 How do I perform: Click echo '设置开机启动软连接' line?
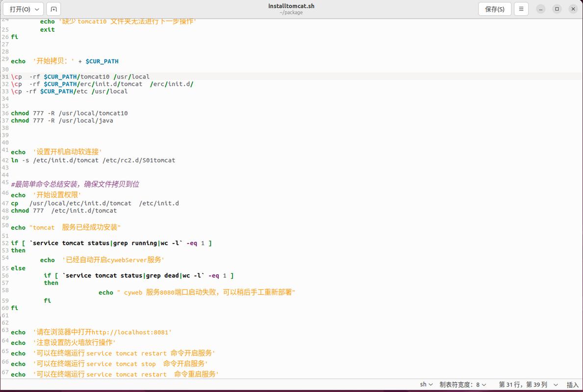[56, 151]
